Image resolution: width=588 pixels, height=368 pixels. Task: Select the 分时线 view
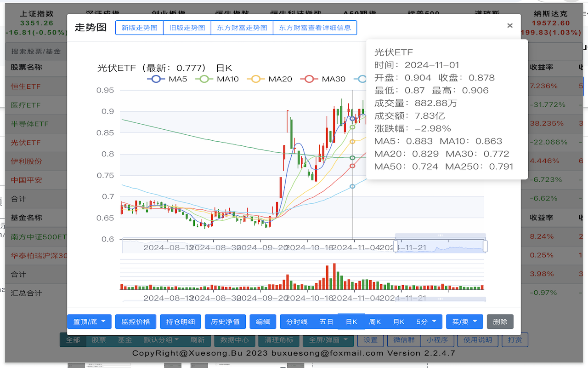[x=296, y=322]
